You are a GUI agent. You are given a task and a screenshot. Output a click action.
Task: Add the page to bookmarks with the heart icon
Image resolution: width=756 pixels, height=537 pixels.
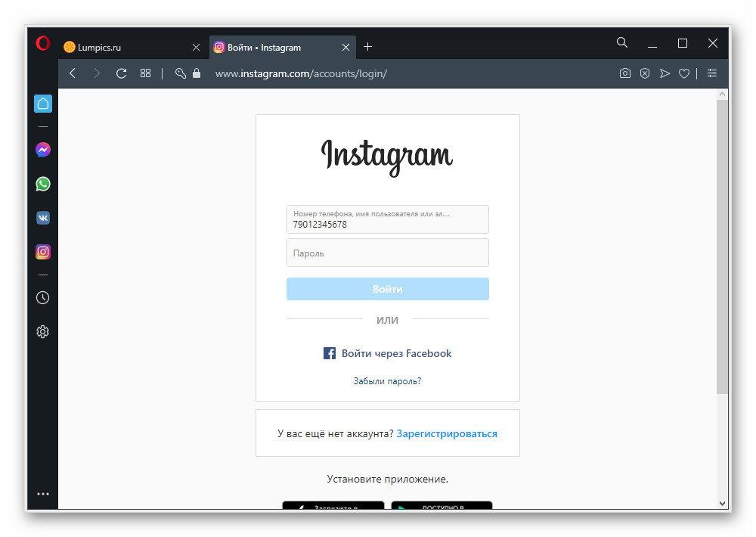[683, 73]
